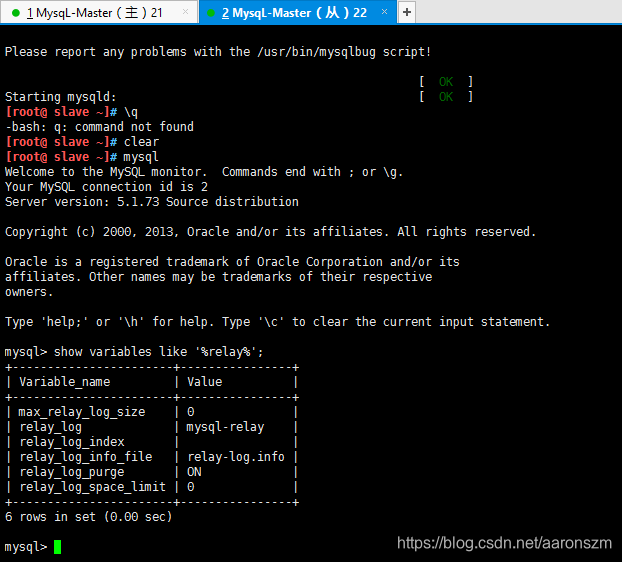Image resolution: width=622 pixels, height=562 pixels.
Task: Select 'max_relay_log_size' variable row
Action: pyautogui.click(x=152, y=412)
